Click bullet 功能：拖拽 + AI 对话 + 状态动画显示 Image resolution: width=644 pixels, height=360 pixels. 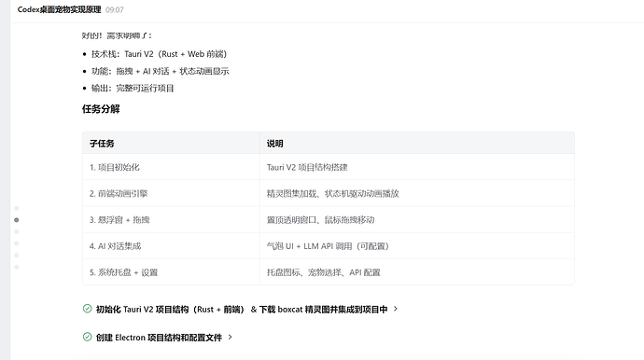point(161,71)
